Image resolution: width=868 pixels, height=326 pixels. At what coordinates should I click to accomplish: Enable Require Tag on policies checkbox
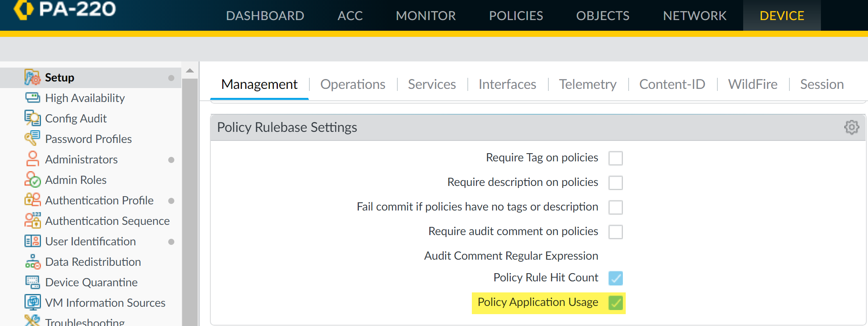(x=615, y=158)
